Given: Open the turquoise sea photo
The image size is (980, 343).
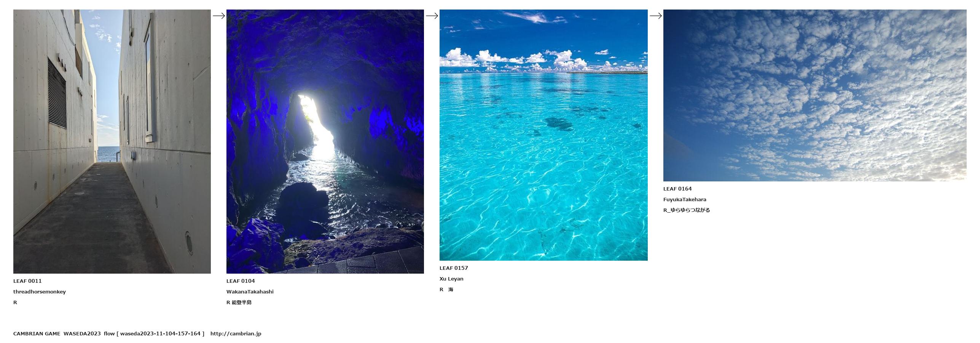Looking at the screenshot, I should point(543,135).
